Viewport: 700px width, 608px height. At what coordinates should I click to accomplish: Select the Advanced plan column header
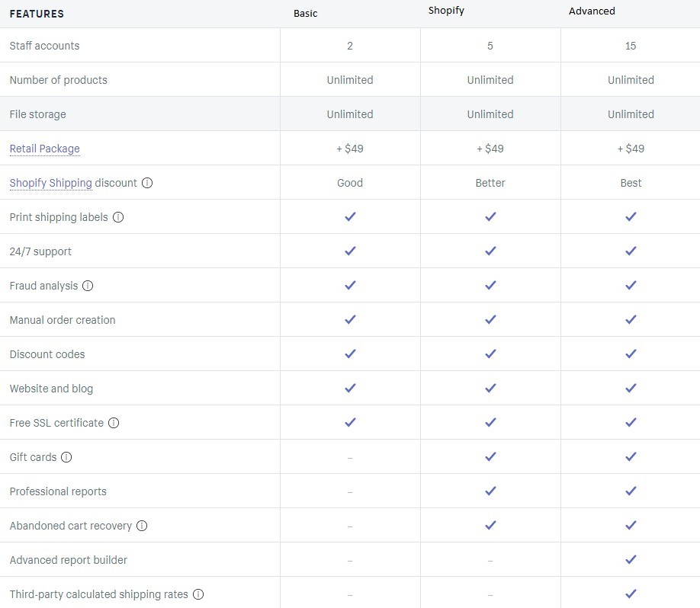(x=592, y=11)
